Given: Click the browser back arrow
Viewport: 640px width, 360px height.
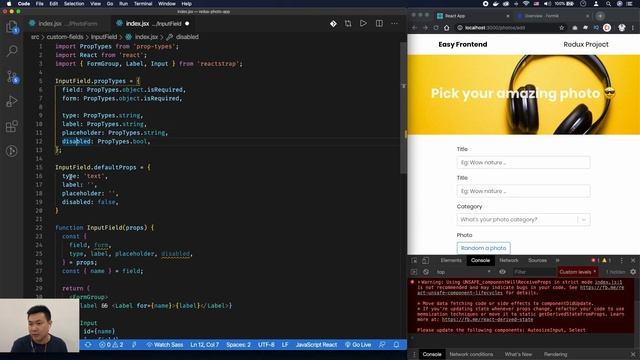Looking at the screenshot, I should (415, 28).
